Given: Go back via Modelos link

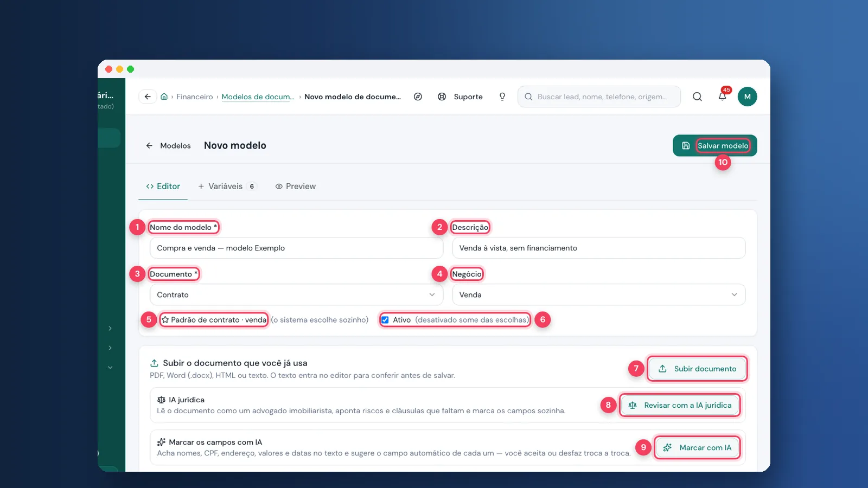Looking at the screenshot, I should click(x=168, y=145).
